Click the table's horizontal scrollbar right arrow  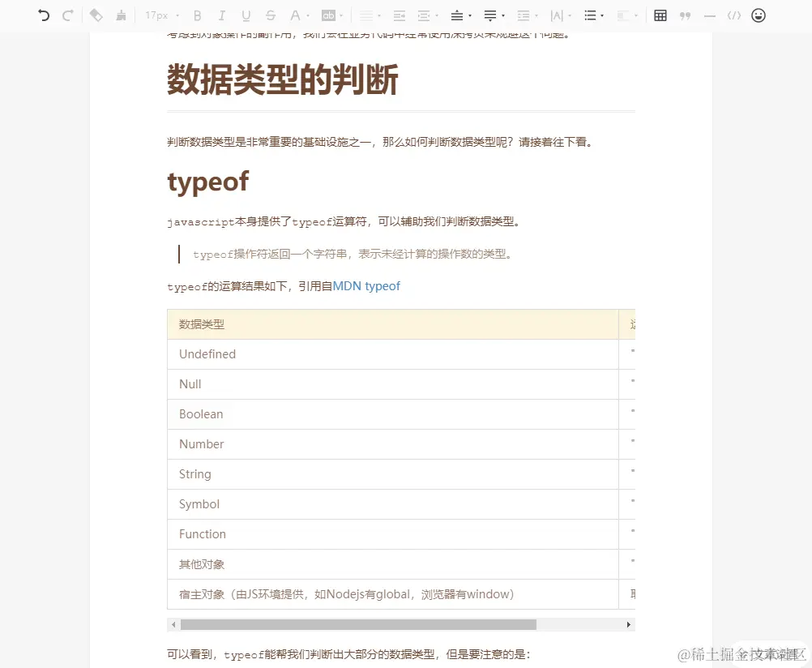point(628,624)
